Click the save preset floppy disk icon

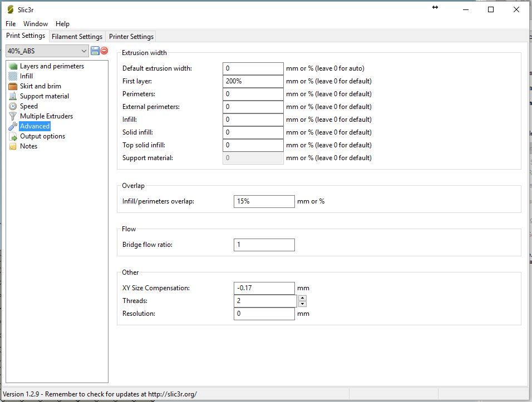coord(95,51)
